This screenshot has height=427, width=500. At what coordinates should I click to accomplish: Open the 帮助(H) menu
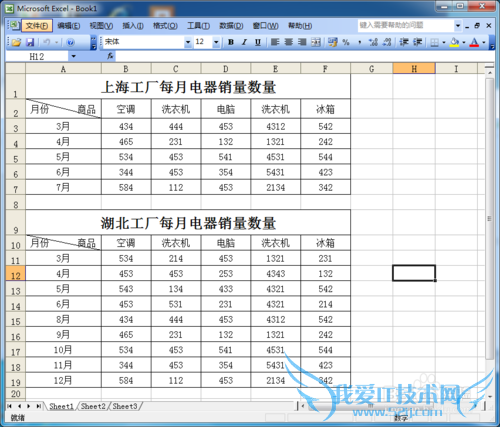[x=300, y=25]
